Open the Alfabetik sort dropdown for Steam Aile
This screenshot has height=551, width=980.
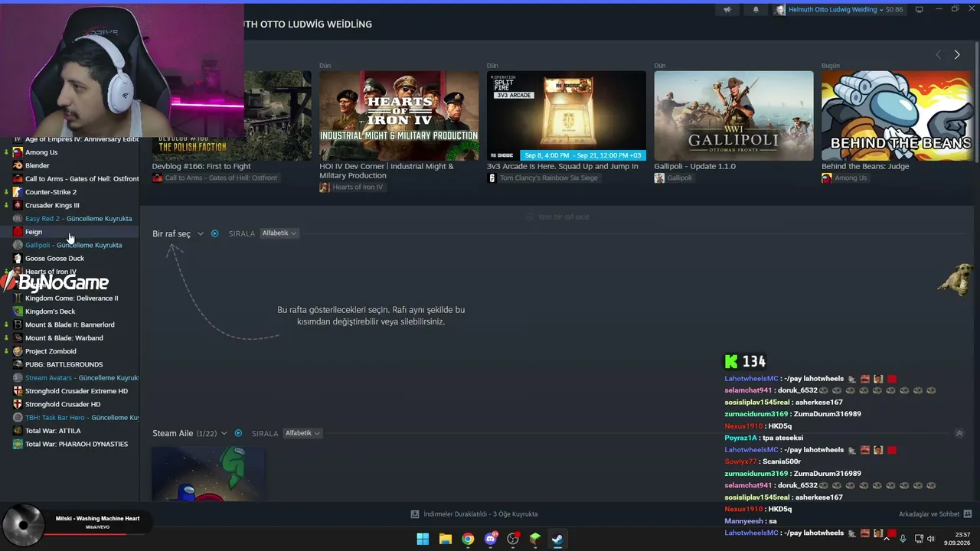[x=302, y=433]
